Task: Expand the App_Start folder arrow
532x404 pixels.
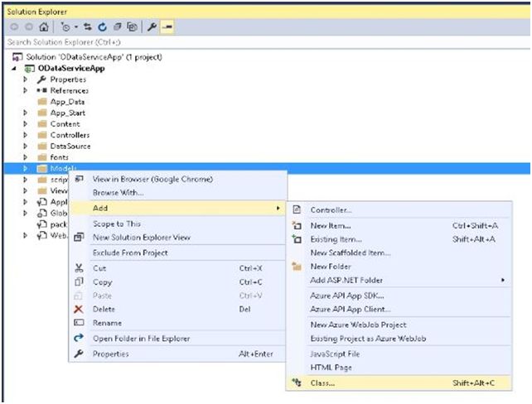Action: [x=25, y=113]
